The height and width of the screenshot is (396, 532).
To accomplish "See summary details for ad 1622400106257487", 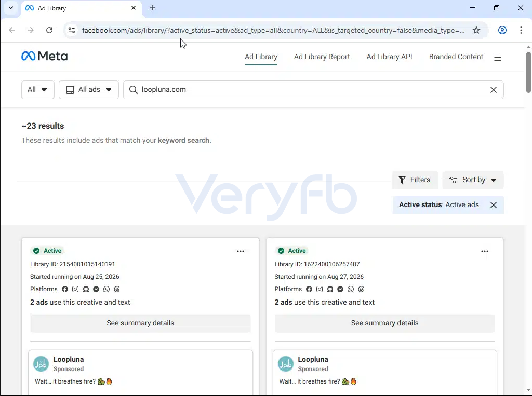I will [x=385, y=323].
